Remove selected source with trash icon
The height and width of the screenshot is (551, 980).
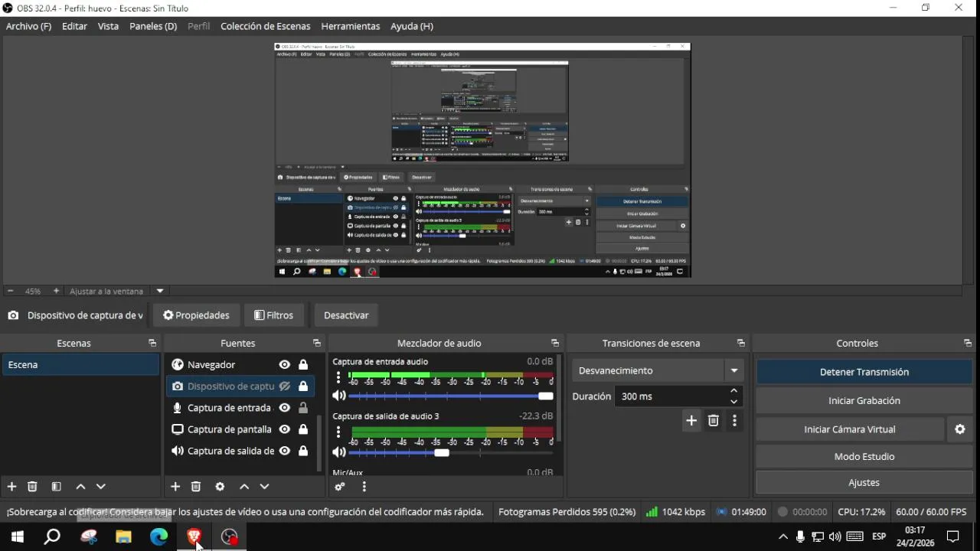(196, 487)
